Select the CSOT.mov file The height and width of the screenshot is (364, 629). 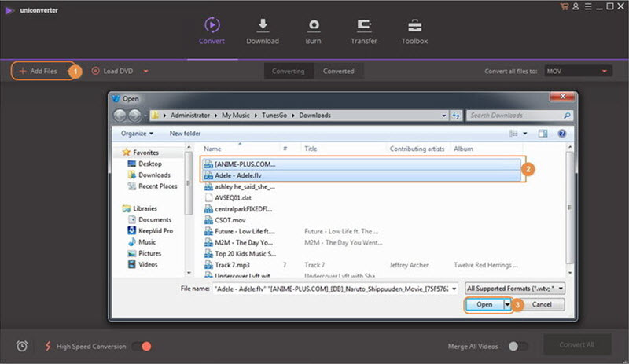coord(225,220)
